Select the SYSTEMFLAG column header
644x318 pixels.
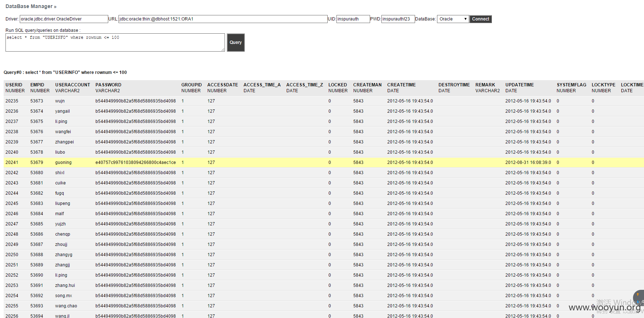click(x=572, y=85)
